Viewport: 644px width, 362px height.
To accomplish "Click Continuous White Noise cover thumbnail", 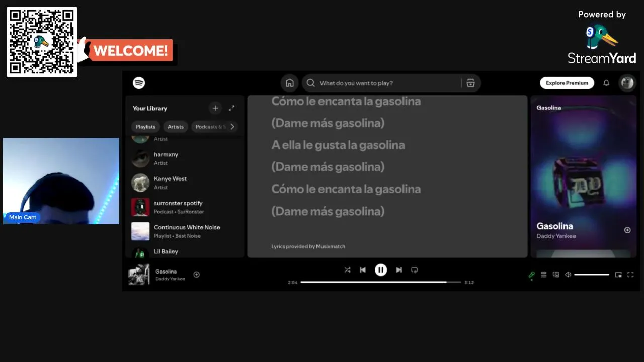I will click(x=140, y=231).
